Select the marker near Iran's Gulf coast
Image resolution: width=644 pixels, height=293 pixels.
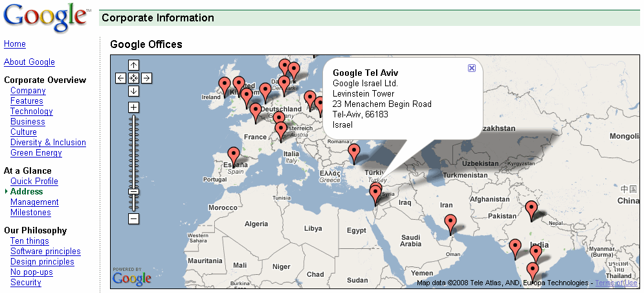(x=450, y=224)
